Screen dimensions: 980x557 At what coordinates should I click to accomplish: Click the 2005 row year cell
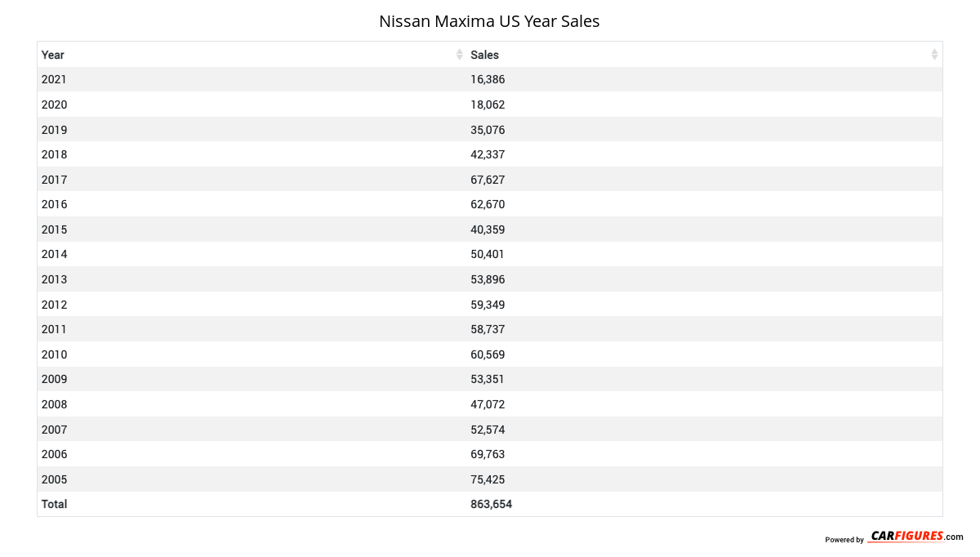pos(54,479)
